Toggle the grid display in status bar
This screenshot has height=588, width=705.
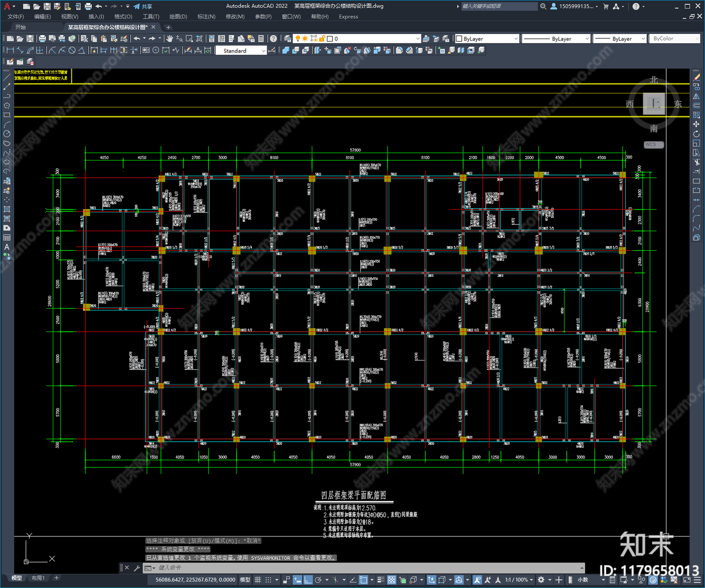[x=258, y=580]
